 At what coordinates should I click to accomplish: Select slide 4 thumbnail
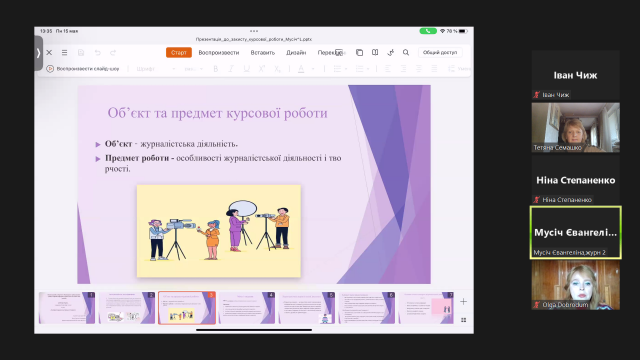pos(247,308)
